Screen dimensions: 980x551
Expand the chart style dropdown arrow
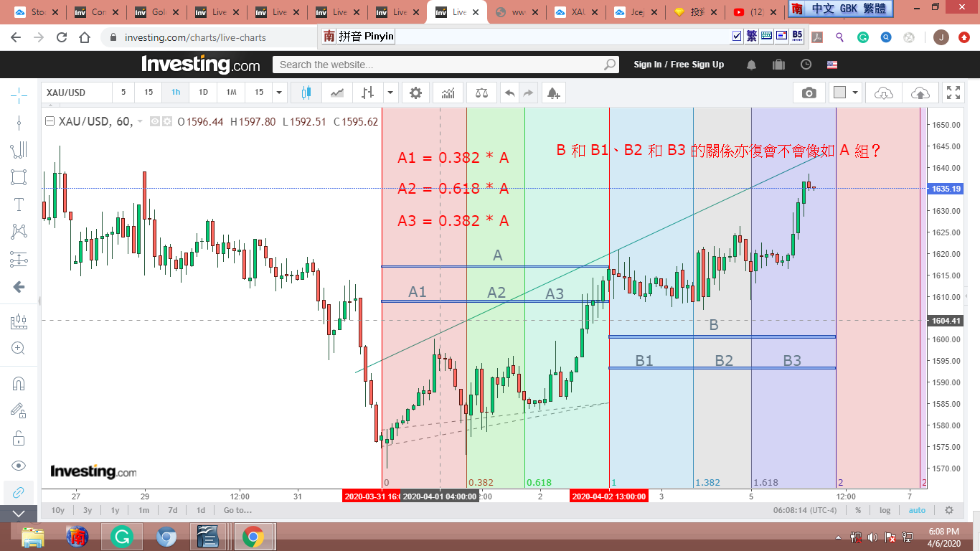390,93
